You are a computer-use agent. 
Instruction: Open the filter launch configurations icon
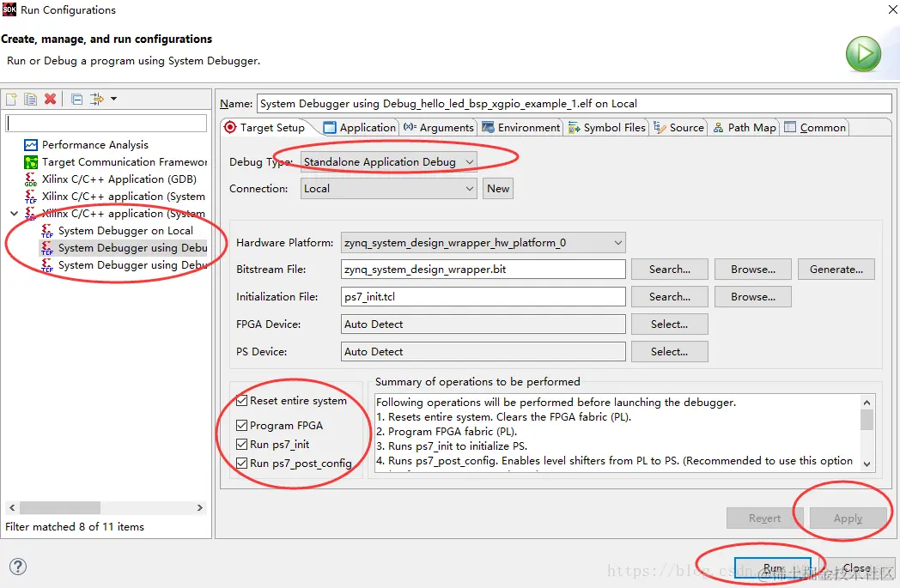(97, 99)
